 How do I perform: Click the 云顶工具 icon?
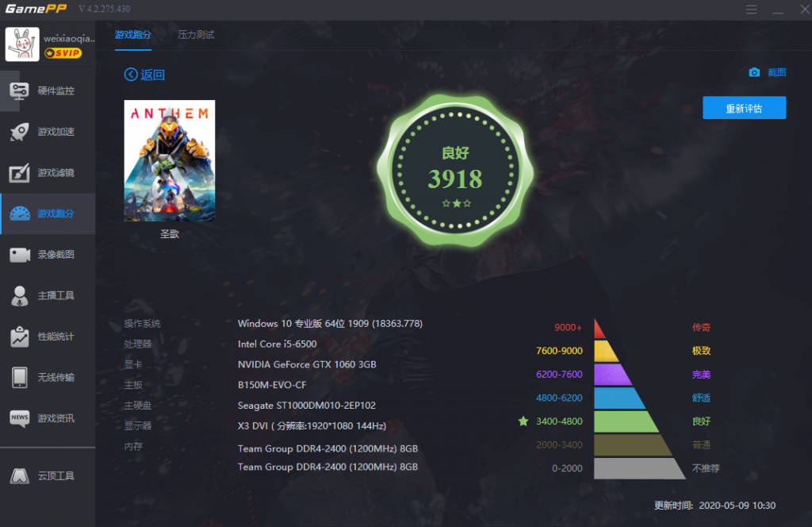[20, 475]
